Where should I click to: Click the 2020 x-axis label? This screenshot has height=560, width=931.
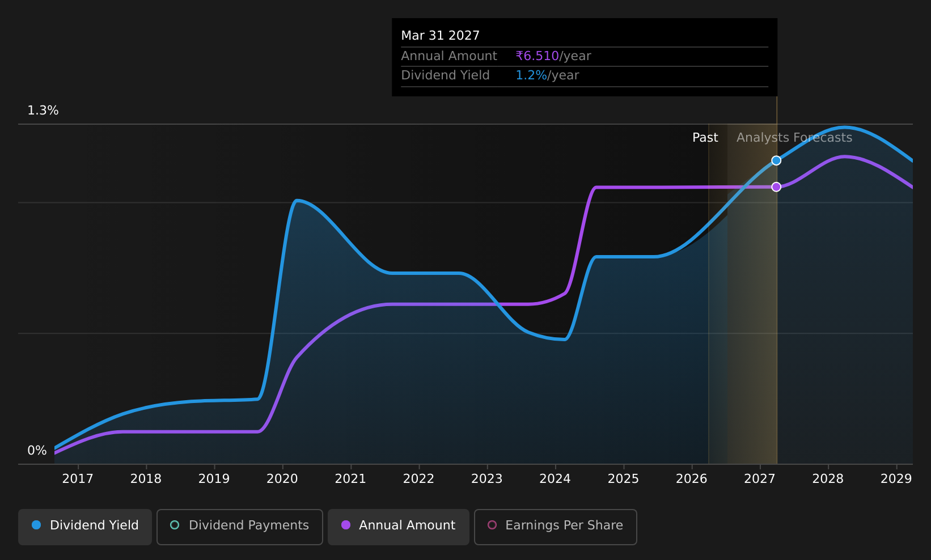click(x=282, y=479)
